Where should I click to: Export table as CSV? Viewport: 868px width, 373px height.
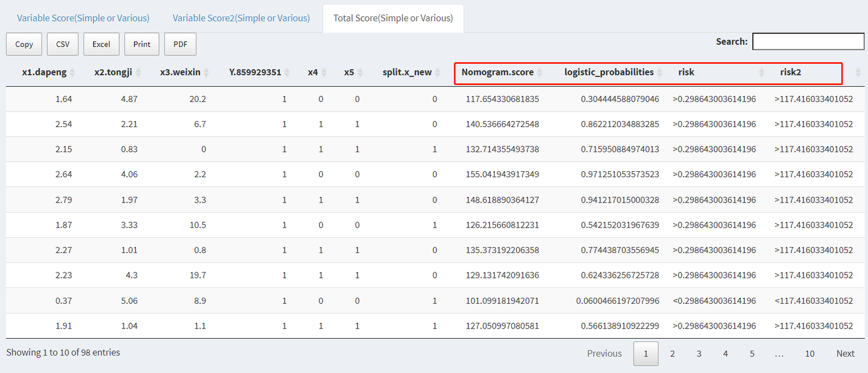pyautogui.click(x=63, y=44)
